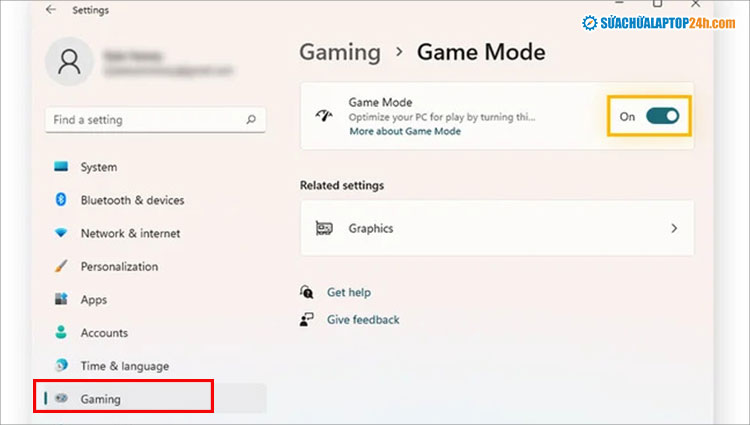Turn off the Game Mode toggle
The height and width of the screenshot is (425, 750).
(x=662, y=116)
